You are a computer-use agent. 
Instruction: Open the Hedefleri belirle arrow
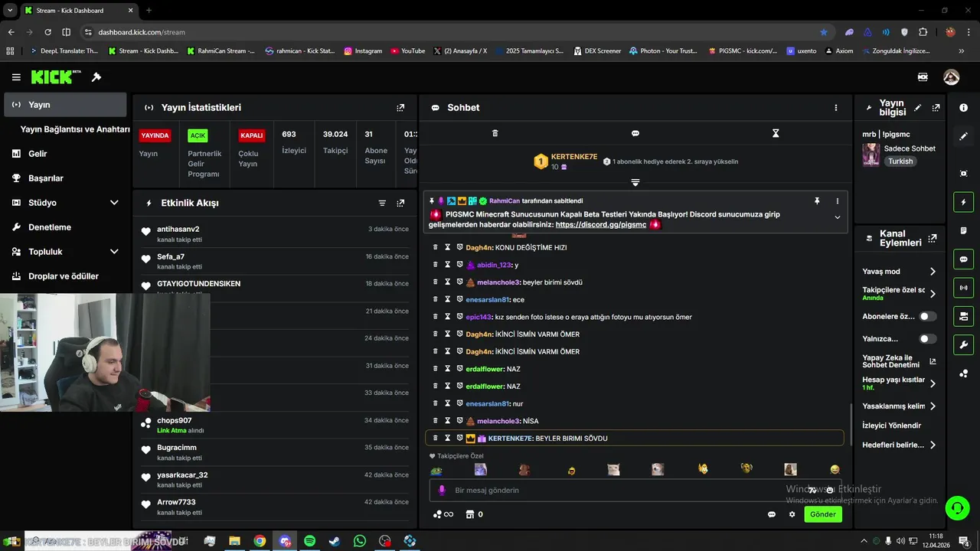point(933,445)
